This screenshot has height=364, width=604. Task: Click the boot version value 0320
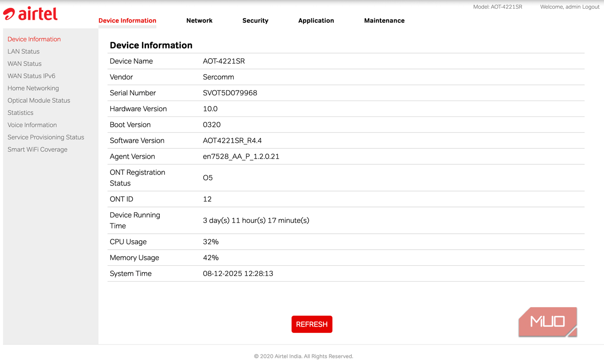[x=212, y=125]
